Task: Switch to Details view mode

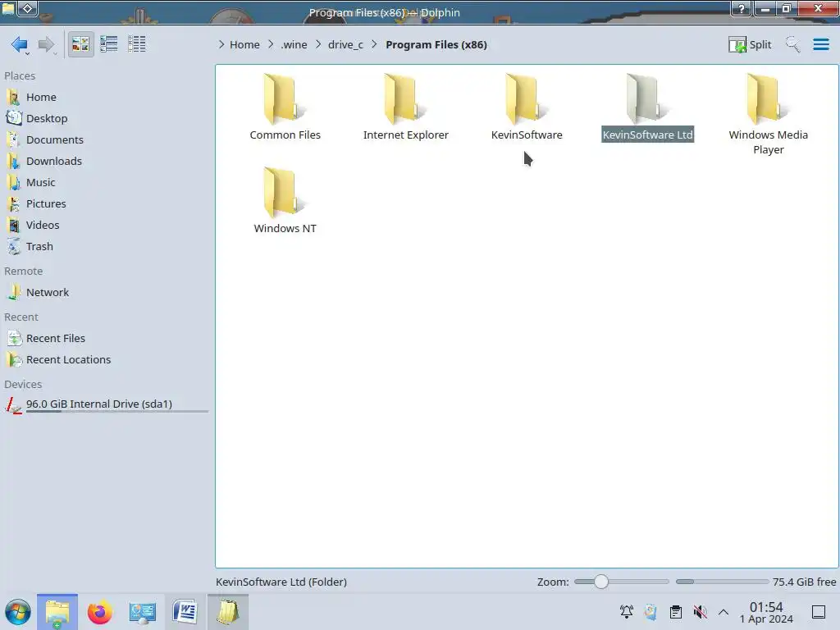Action: [137, 44]
